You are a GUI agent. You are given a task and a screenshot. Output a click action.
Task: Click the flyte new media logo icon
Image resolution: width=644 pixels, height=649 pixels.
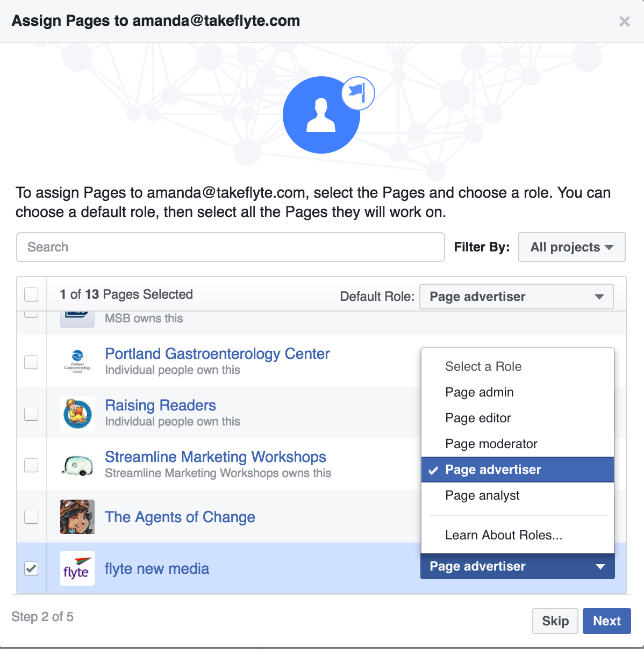tap(77, 568)
